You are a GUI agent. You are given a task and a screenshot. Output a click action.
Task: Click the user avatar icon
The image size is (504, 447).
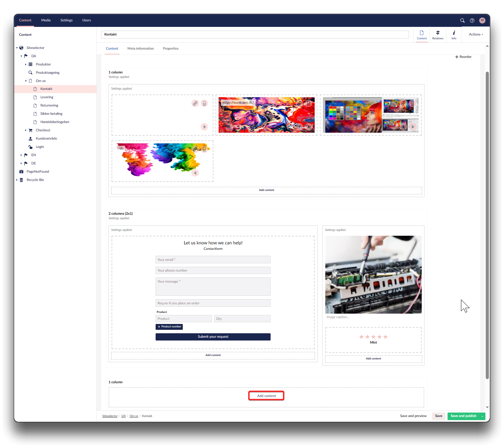[482, 20]
